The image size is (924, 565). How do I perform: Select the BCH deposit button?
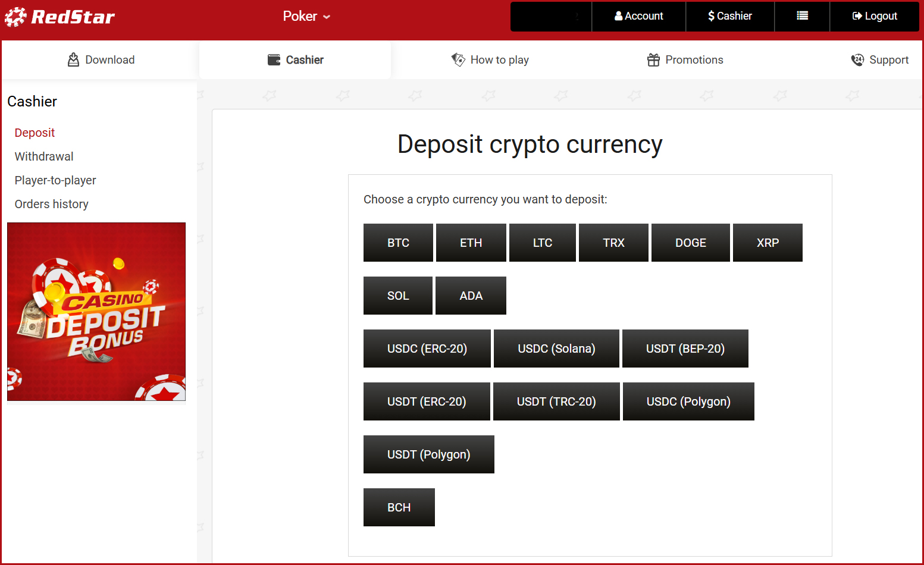tap(399, 507)
